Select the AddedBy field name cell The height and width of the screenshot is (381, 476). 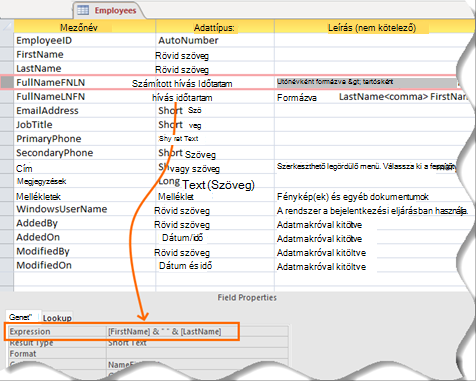coord(85,223)
